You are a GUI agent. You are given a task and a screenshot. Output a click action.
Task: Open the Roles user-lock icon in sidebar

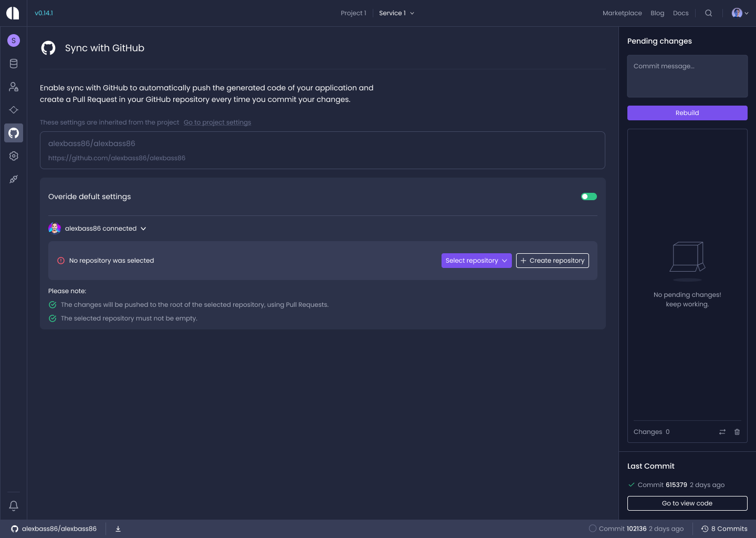[14, 87]
